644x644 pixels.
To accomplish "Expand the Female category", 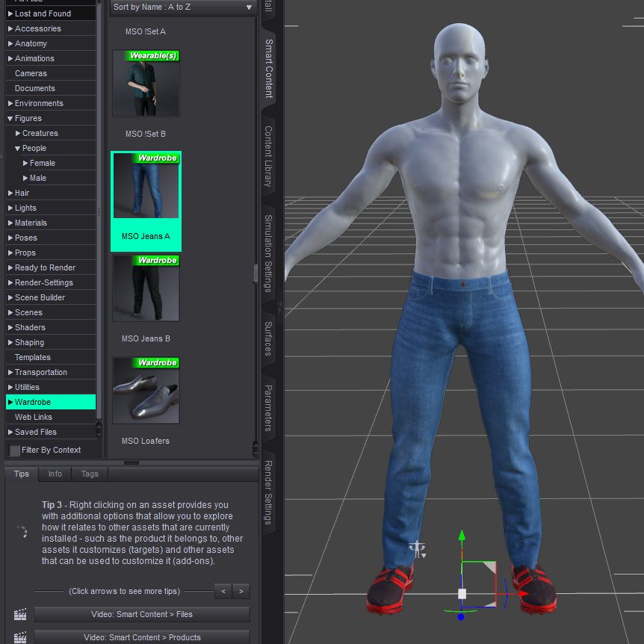I will coord(25,163).
